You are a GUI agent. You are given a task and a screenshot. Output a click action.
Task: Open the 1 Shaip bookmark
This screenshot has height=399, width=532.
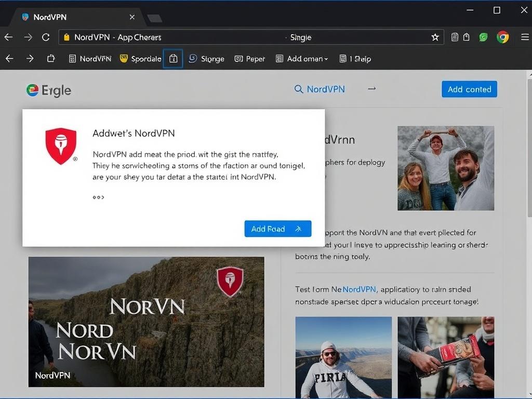pos(355,59)
